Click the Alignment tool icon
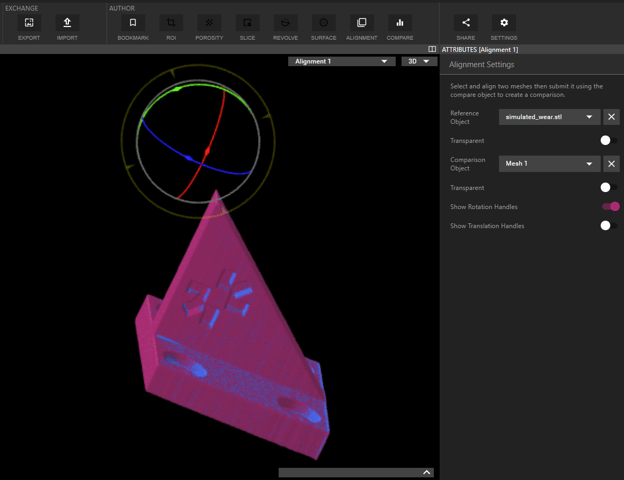The height and width of the screenshot is (480, 624). click(x=361, y=23)
